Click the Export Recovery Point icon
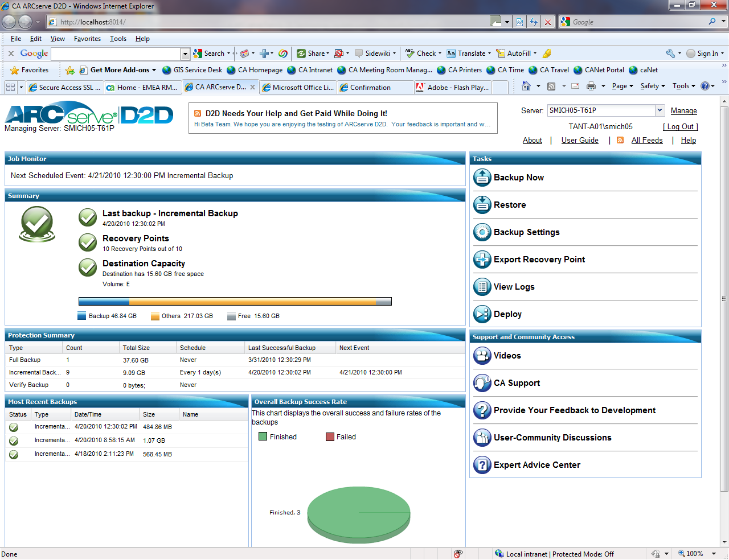This screenshot has height=560, width=729. tap(482, 260)
